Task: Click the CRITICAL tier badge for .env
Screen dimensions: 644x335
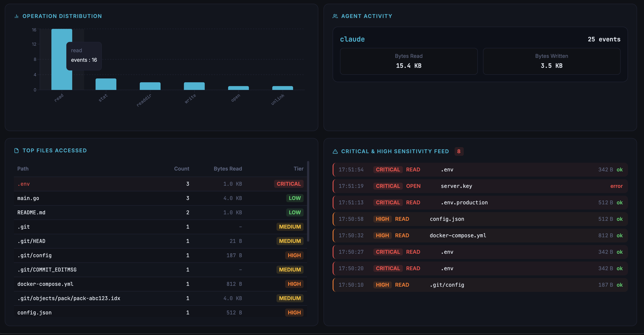Action: (289, 184)
